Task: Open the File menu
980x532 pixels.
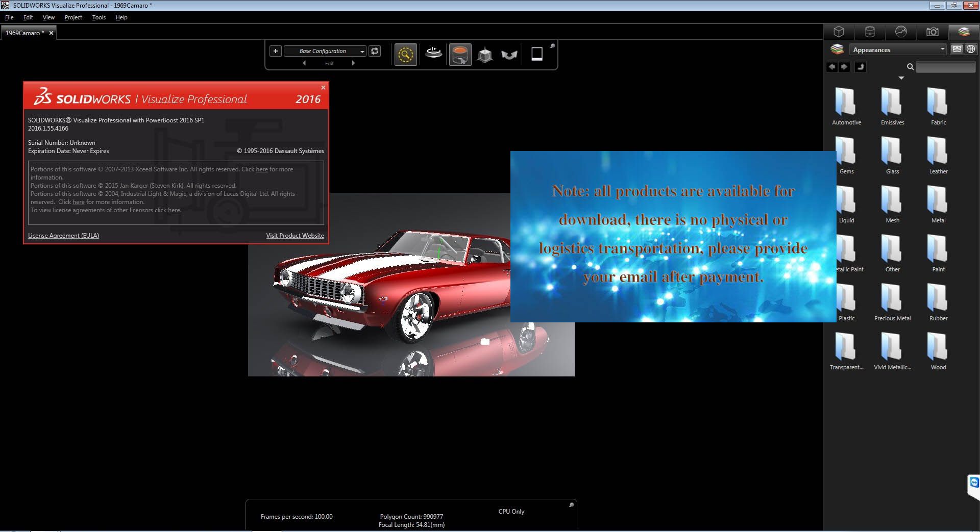Action: [9, 17]
